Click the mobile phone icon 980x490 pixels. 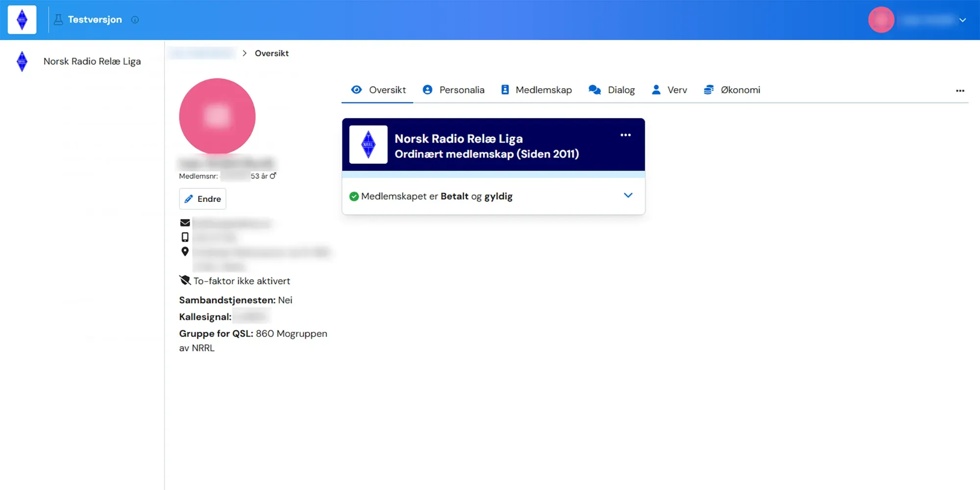185,237
